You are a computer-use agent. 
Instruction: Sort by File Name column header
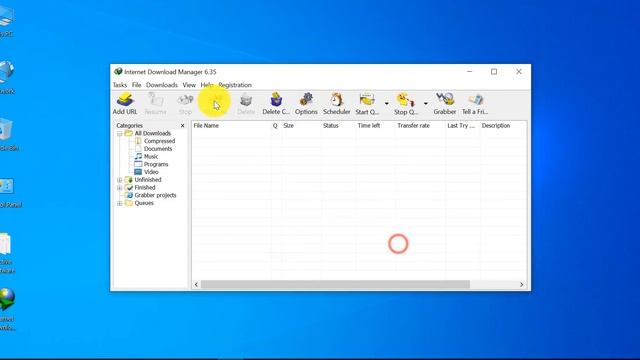pos(231,126)
